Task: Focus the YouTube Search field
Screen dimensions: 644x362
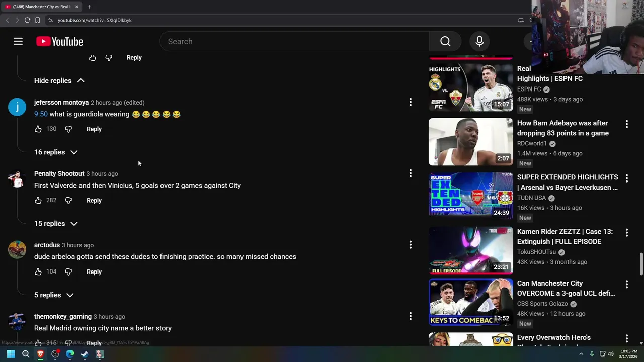Action: [294, 41]
